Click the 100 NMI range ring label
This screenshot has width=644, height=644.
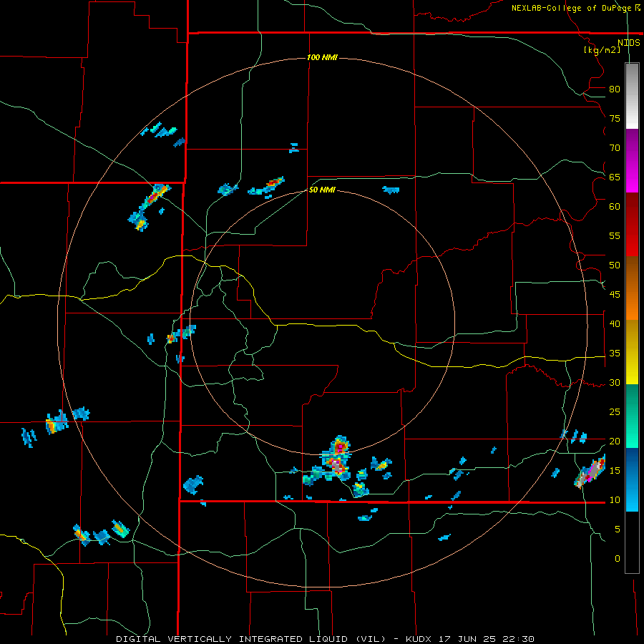coord(323,57)
